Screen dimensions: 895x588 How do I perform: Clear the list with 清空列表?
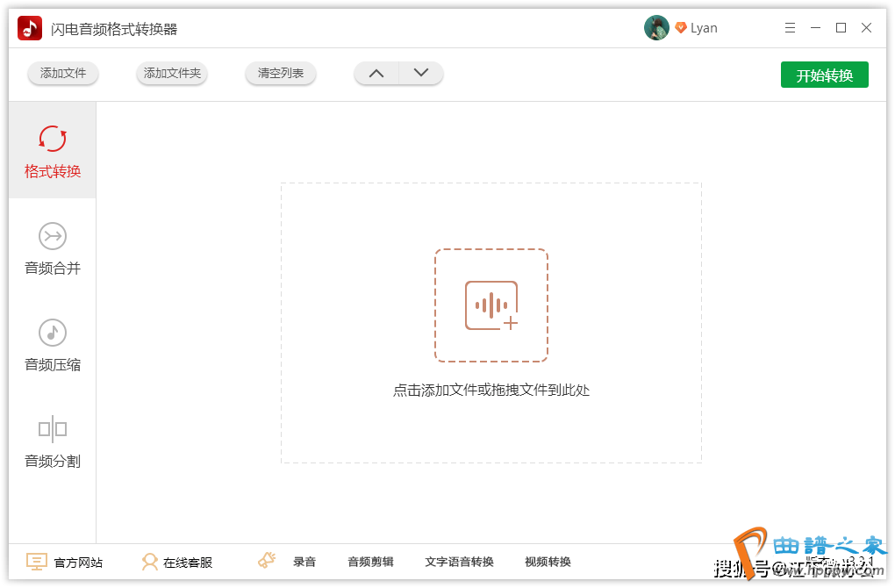281,74
